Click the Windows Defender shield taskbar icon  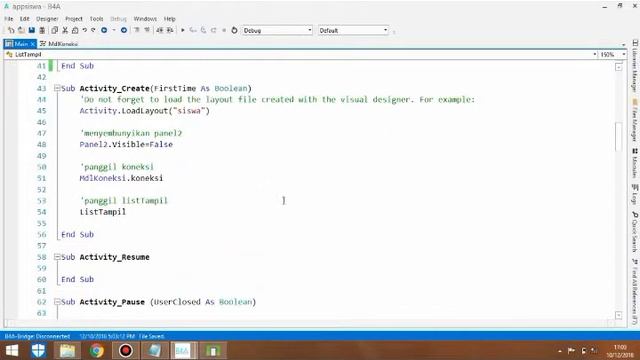[x=39, y=351]
